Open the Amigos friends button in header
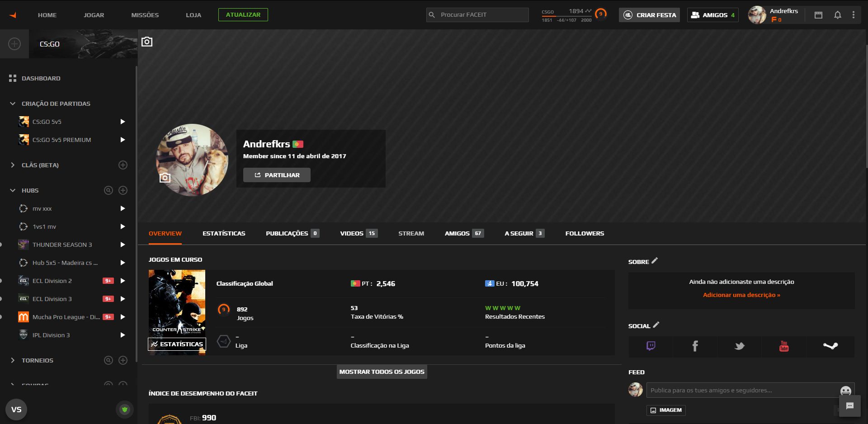The height and width of the screenshot is (424, 868). click(713, 15)
